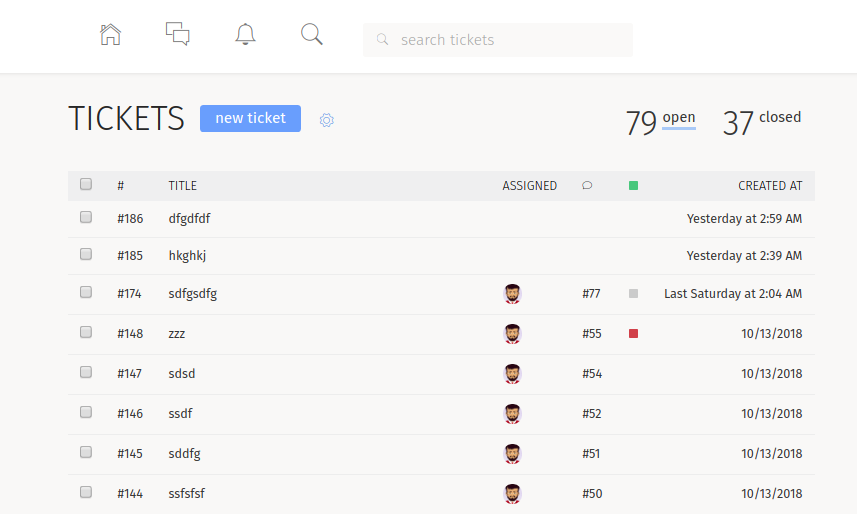Select checkbox for ticket #147
The width and height of the screenshot is (857, 514).
[86, 372]
